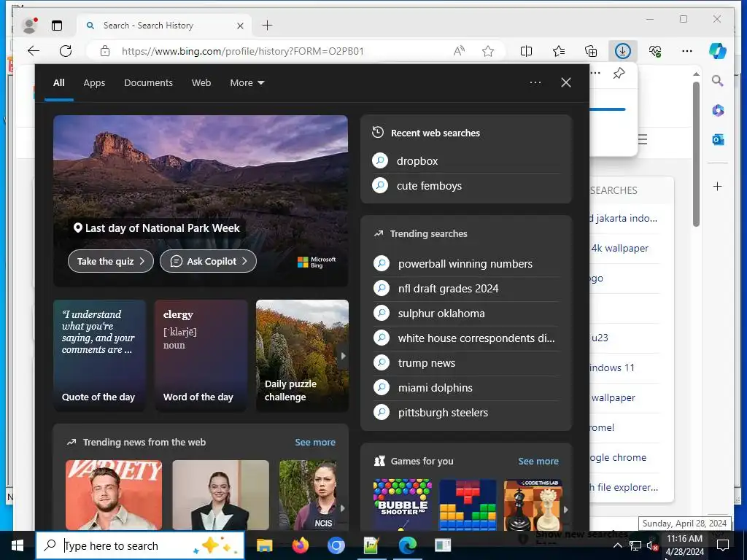Expand the More filter dropdown
The width and height of the screenshot is (747, 560).
247,83
